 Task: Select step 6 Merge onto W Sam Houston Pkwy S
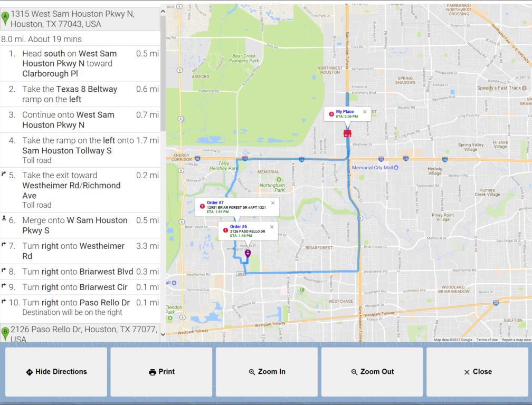point(80,225)
